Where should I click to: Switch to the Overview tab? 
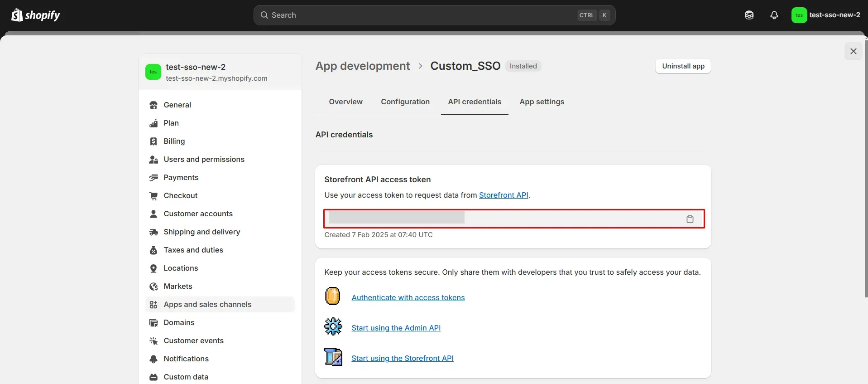tap(345, 102)
